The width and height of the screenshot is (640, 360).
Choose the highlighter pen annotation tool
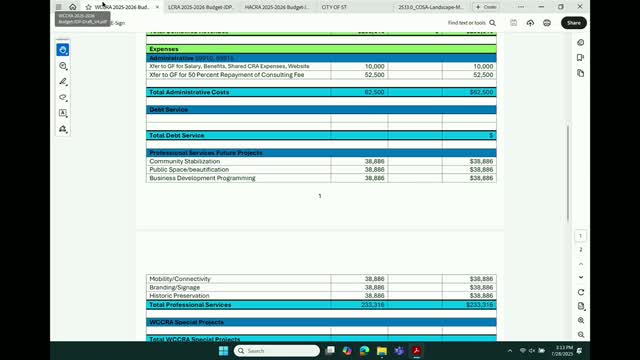click(63, 82)
